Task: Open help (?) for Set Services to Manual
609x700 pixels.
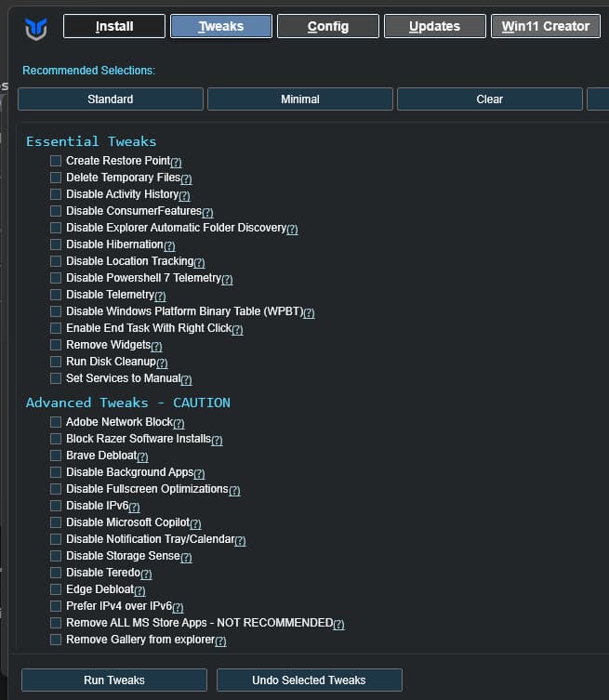Action: 187,379
